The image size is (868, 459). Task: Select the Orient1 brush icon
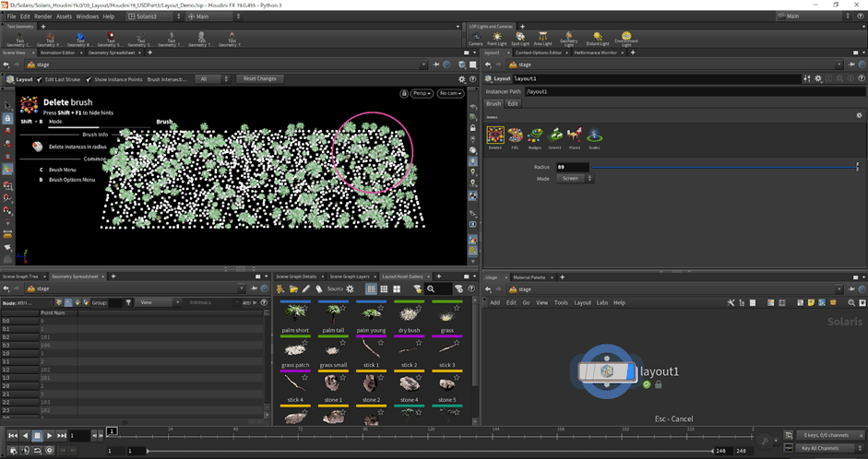[x=554, y=135]
